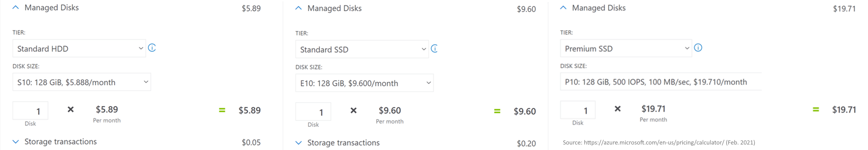868x150 pixels.
Task: Expand the $0.20 Storage transactions section
Action: (298, 143)
